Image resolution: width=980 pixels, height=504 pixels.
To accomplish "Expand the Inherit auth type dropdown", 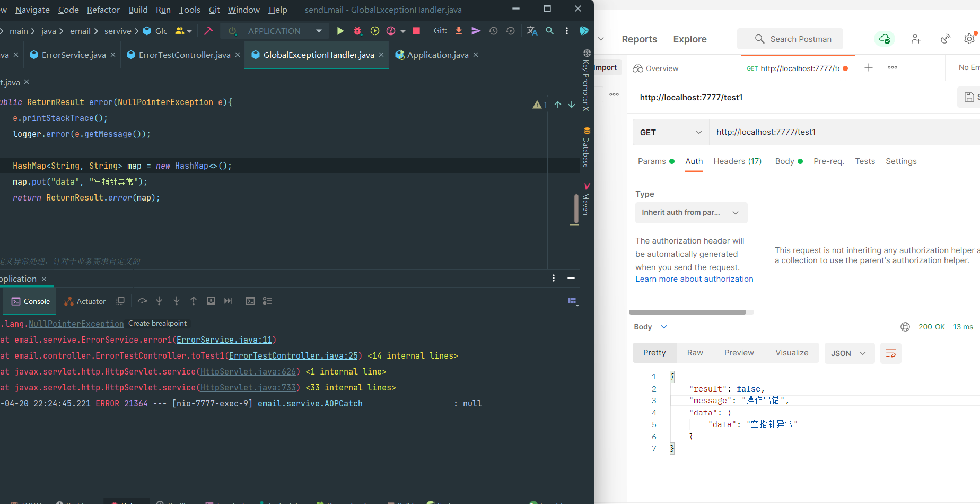I will [690, 213].
